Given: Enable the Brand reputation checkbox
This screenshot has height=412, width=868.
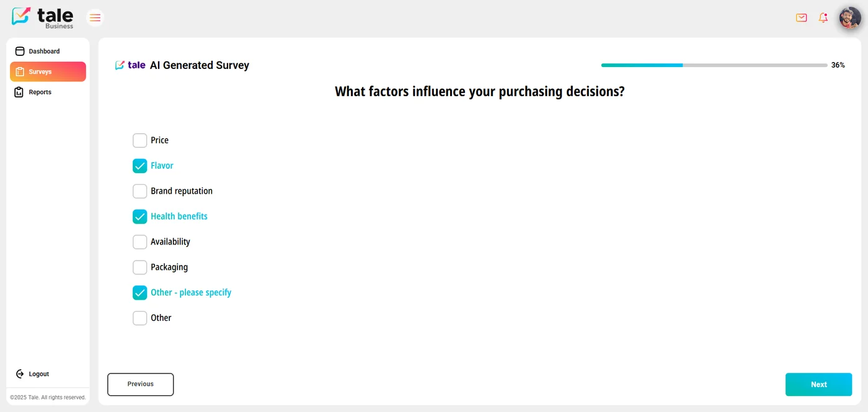Looking at the screenshot, I should tap(139, 191).
